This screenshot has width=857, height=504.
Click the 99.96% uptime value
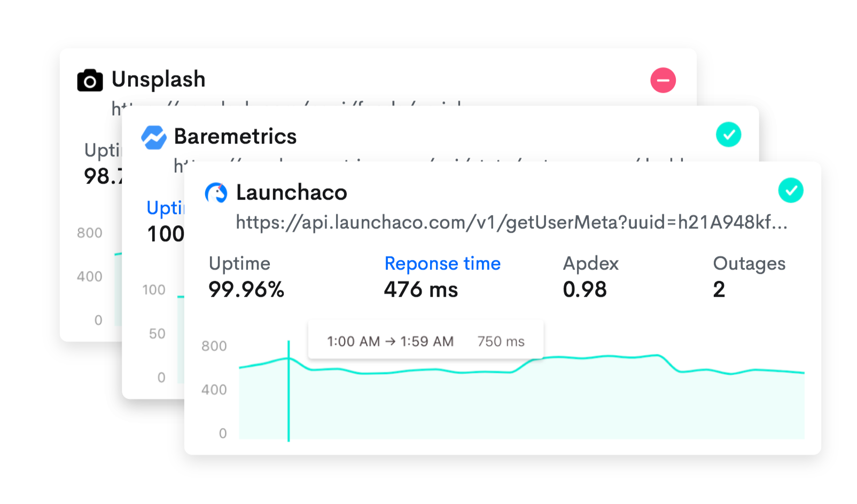246,289
